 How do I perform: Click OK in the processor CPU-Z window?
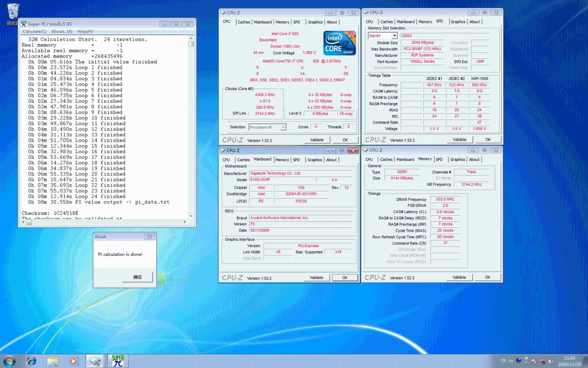[345, 140]
